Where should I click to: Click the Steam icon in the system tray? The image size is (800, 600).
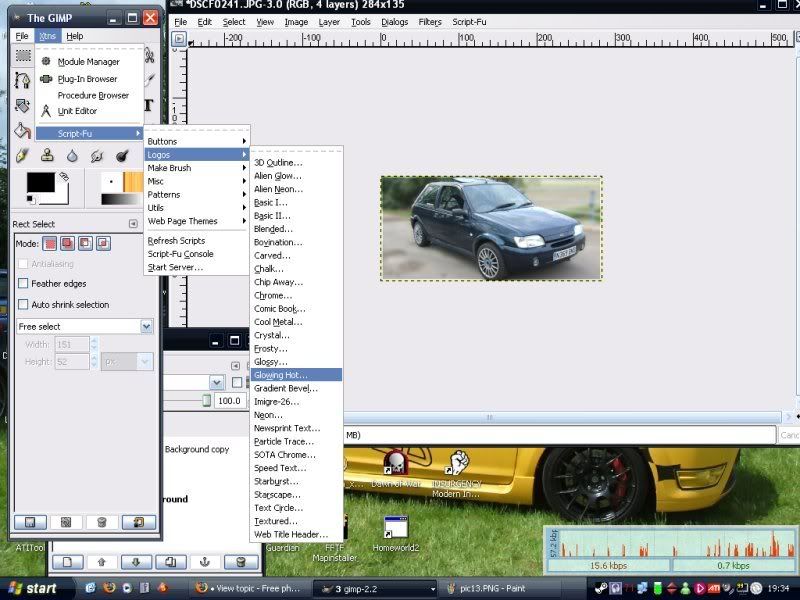601,588
